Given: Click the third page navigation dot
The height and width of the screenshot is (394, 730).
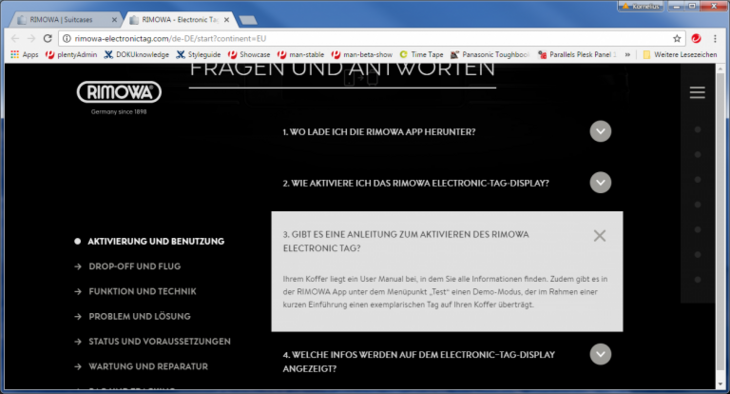Looking at the screenshot, I should [697, 180].
